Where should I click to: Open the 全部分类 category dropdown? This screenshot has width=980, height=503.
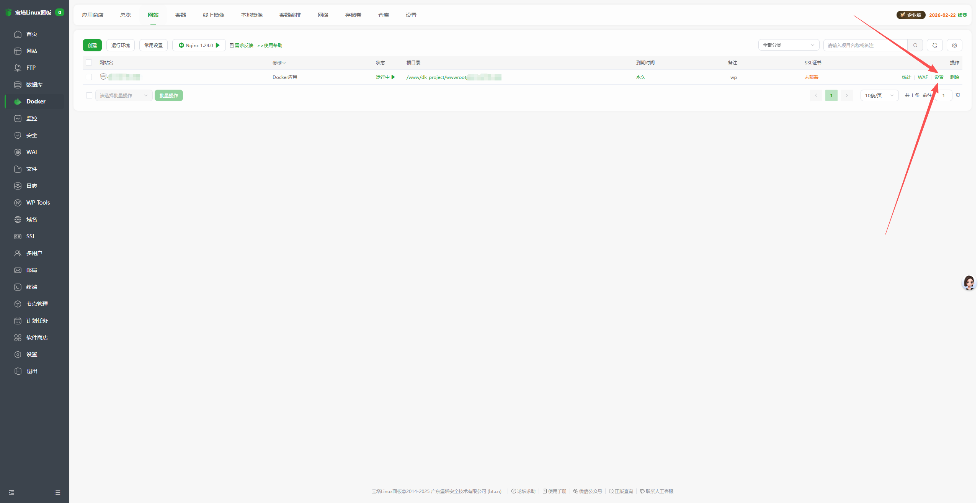click(x=788, y=45)
